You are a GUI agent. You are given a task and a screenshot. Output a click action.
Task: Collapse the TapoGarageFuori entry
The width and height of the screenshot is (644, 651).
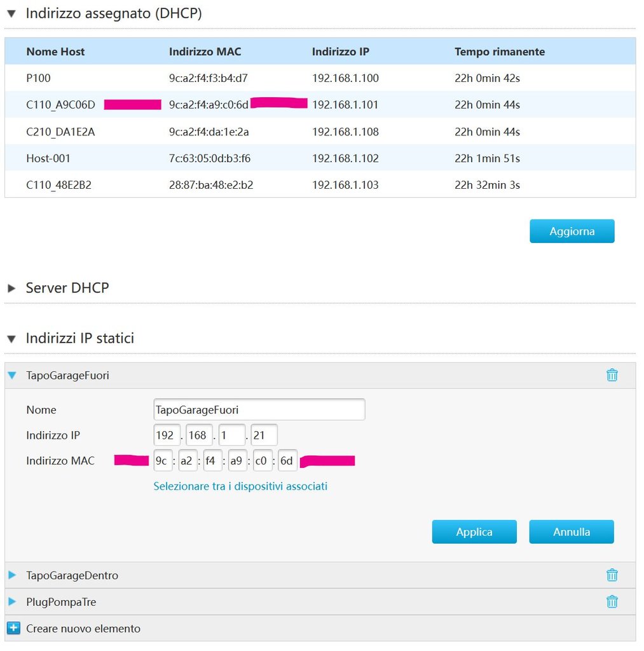pos(12,375)
